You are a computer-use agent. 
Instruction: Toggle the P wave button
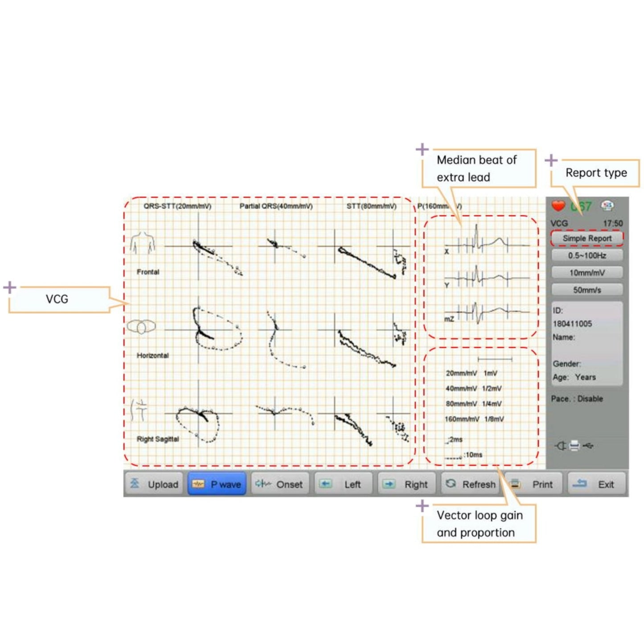217,484
